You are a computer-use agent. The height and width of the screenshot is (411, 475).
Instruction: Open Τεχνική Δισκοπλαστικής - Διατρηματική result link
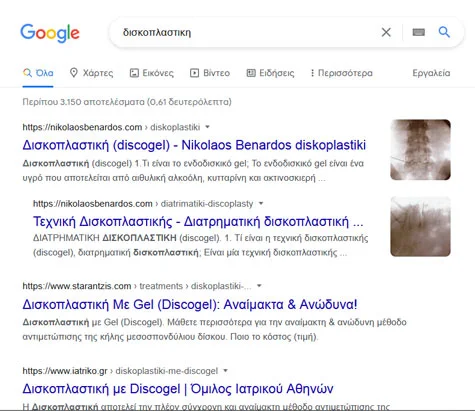(198, 221)
